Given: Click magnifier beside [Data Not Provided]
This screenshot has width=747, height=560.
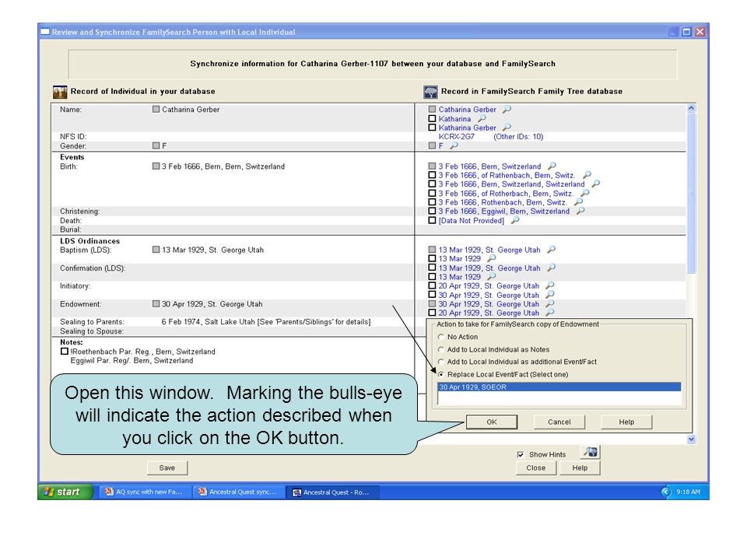Looking at the screenshot, I should [515, 220].
